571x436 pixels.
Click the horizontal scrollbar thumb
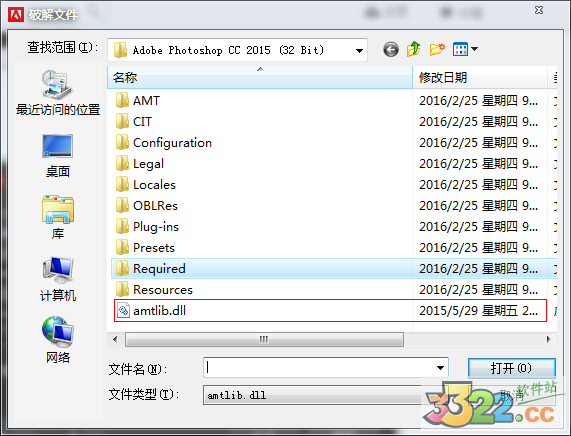264,339
